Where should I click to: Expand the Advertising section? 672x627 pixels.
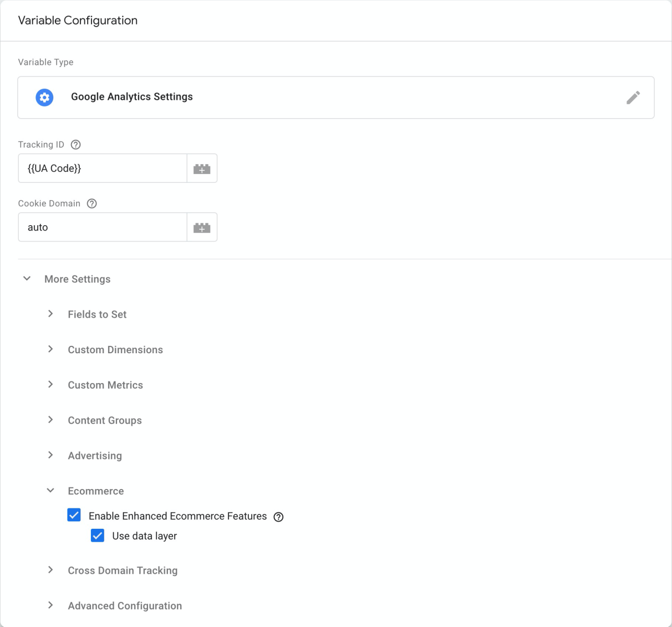[51, 455]
